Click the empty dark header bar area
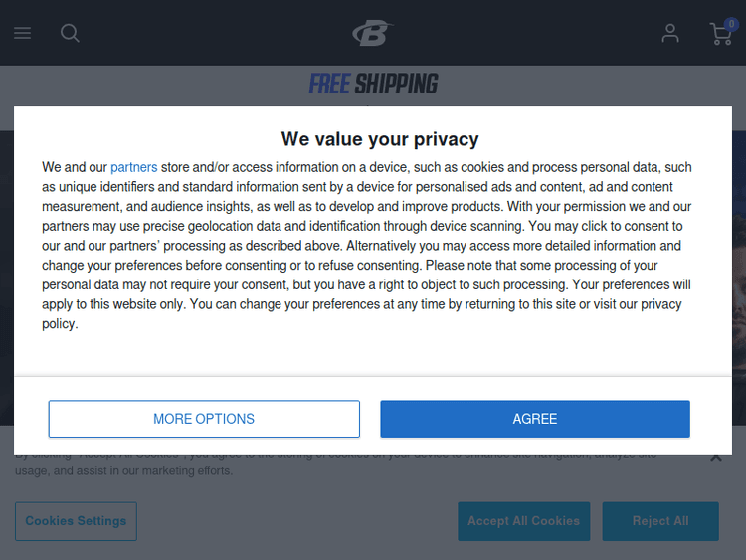 click(x=199, y=33)
